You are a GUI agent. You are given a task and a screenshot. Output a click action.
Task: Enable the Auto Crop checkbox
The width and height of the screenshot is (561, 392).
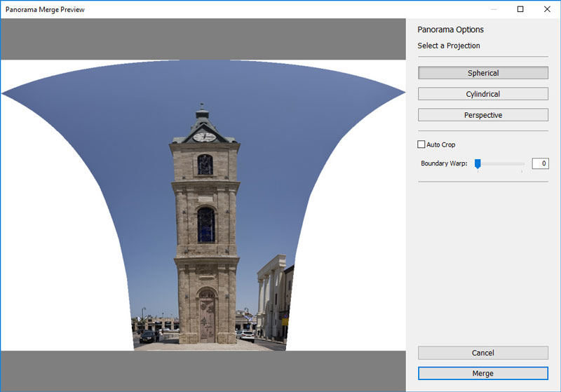click(421, 144)
